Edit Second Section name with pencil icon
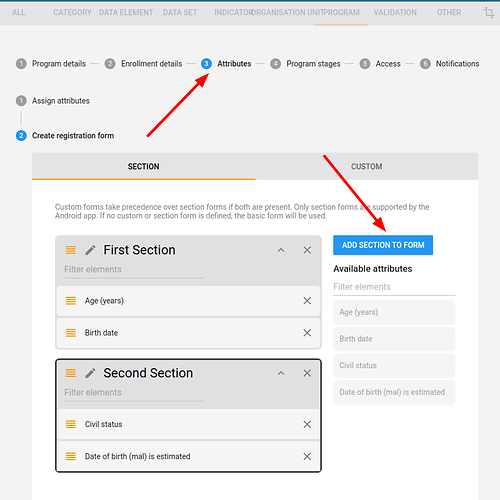The width and height of the screenshot is (500, 500). point(90,373)
